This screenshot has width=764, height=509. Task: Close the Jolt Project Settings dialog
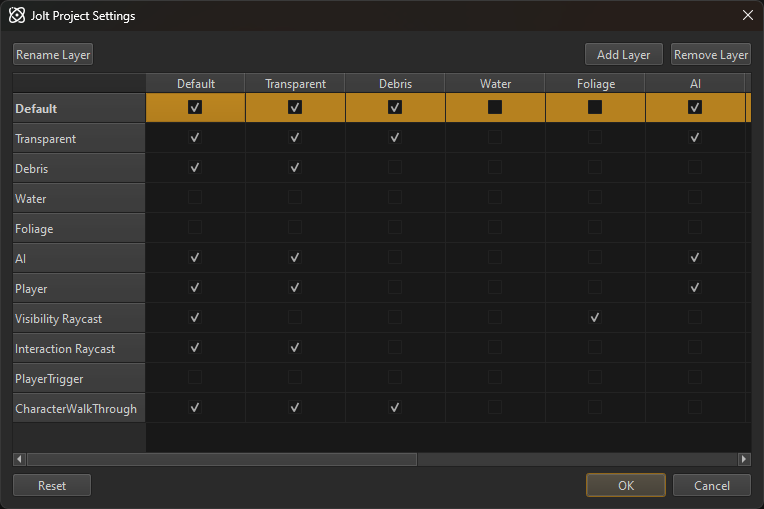pos(747,16)
